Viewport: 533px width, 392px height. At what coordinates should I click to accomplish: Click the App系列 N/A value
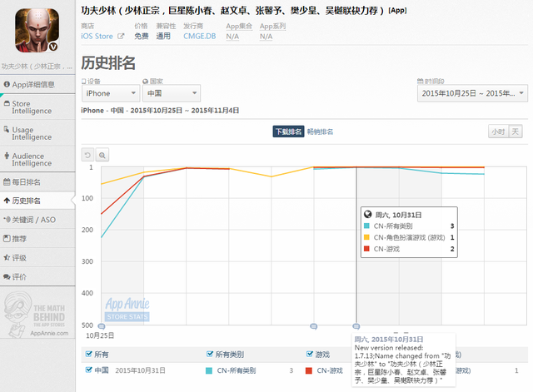[266, 37]
